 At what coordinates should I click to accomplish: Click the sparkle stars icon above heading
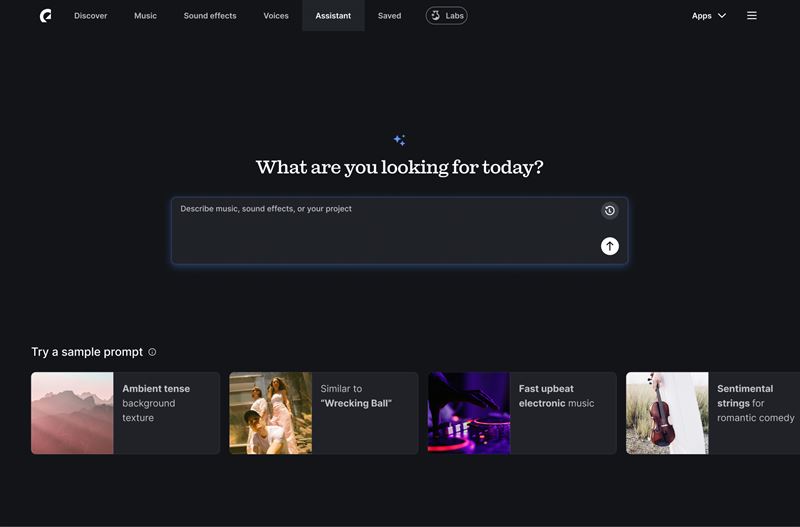tap(399, 140)
